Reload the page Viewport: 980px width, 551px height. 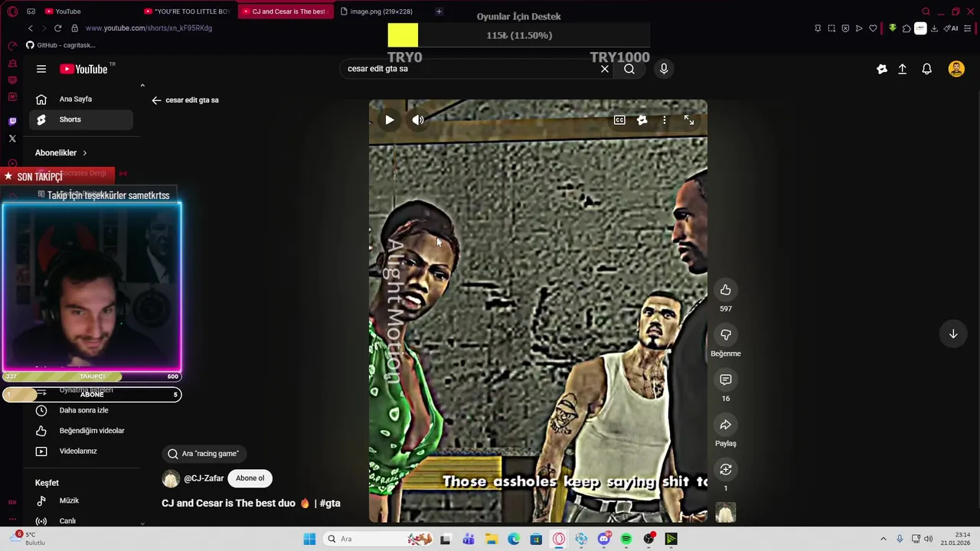57,28
